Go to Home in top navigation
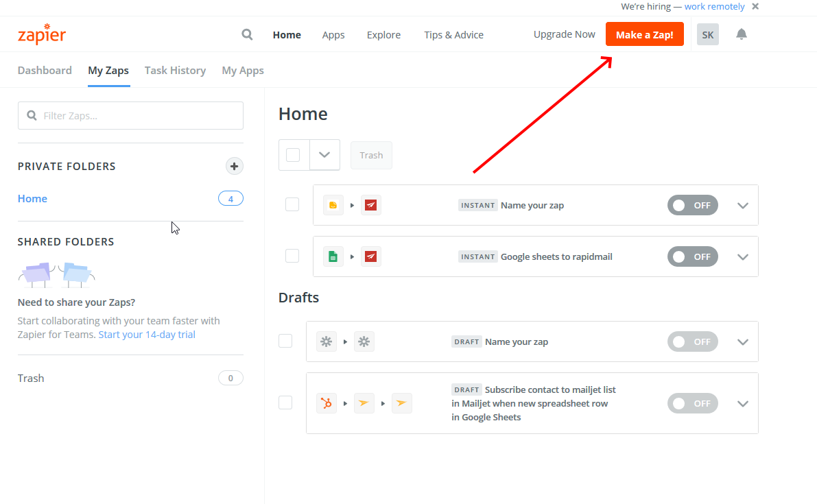This screenshot has width=817, height=504. click(287, 35)
